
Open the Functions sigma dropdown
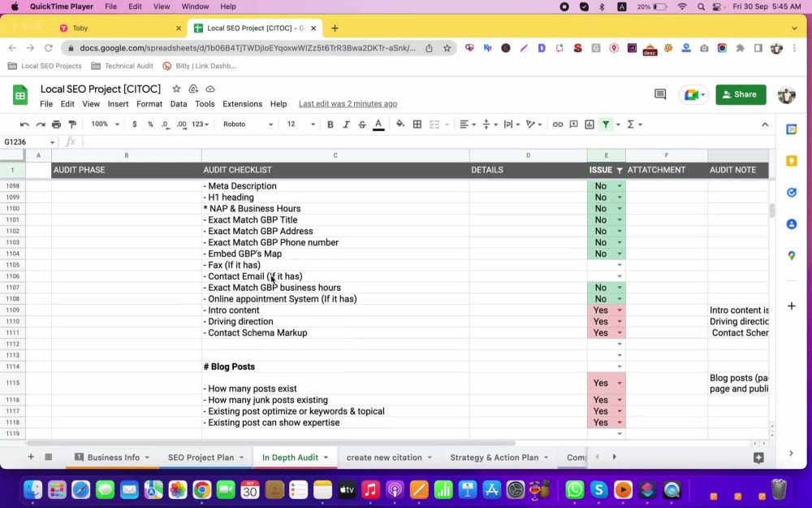click(634, 124)
